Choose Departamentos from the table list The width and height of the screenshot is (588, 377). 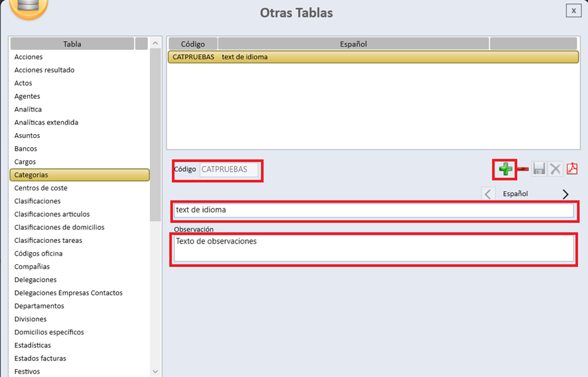tap(39, 306)
